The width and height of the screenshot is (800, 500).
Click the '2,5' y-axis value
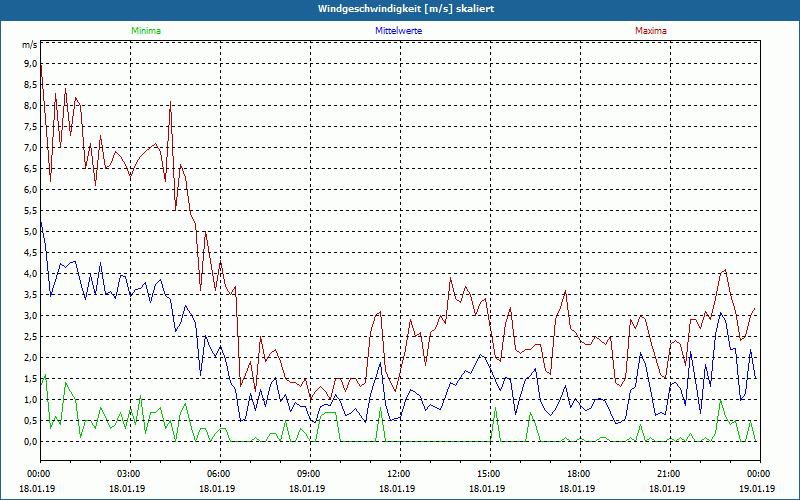click(31, 337)
